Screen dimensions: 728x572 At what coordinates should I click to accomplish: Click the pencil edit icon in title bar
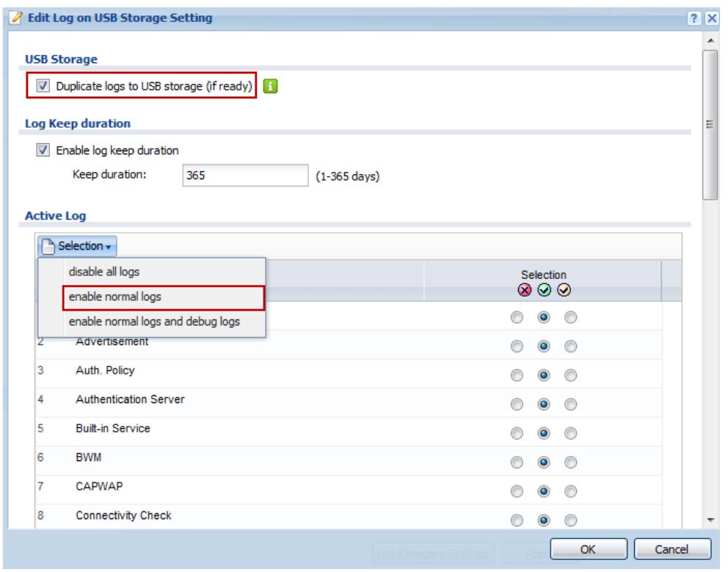click(x=16, y=18)
